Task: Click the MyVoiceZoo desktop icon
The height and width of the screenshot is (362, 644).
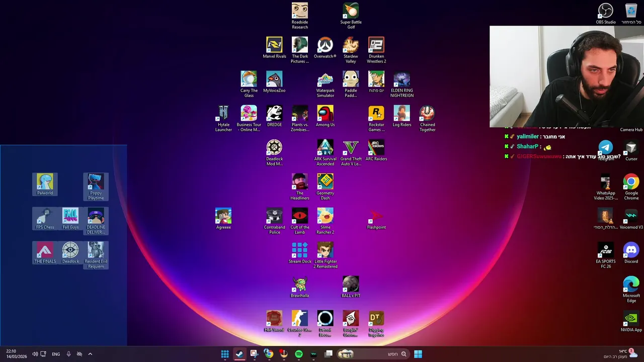Action: pos(274,82)
